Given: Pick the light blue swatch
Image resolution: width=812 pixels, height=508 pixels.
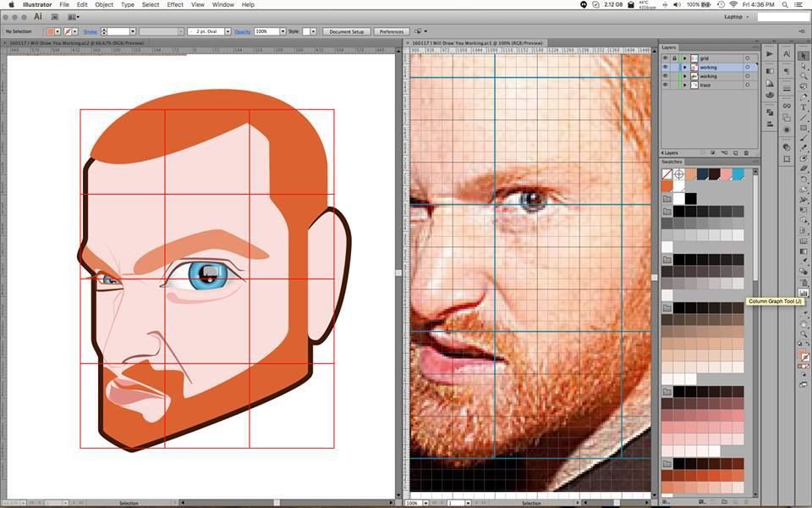Looking at the screenshot, I should point(738,174).
